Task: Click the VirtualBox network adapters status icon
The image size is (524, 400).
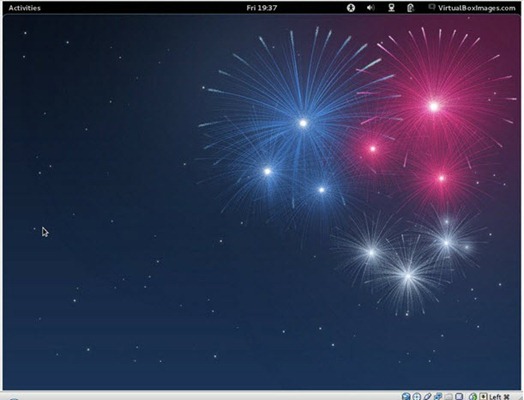Action: pos(438,396)
